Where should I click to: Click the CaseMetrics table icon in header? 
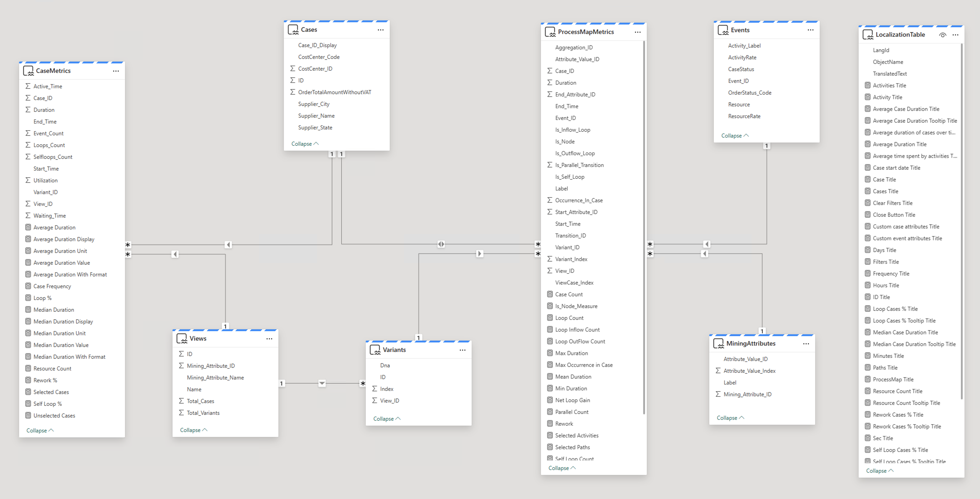point(28,71)
